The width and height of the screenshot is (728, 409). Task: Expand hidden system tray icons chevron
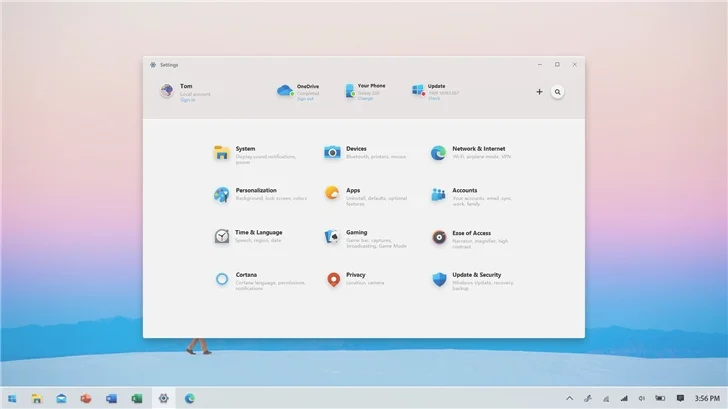(570, 398)
